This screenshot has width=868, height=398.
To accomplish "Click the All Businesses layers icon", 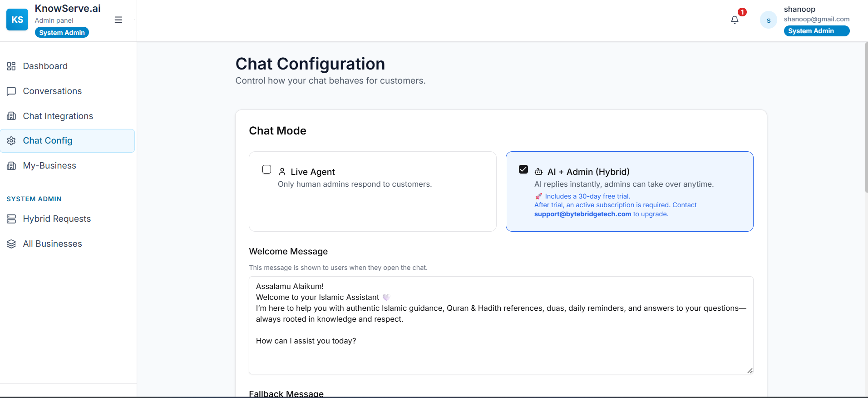I will [x=11, y=244].
